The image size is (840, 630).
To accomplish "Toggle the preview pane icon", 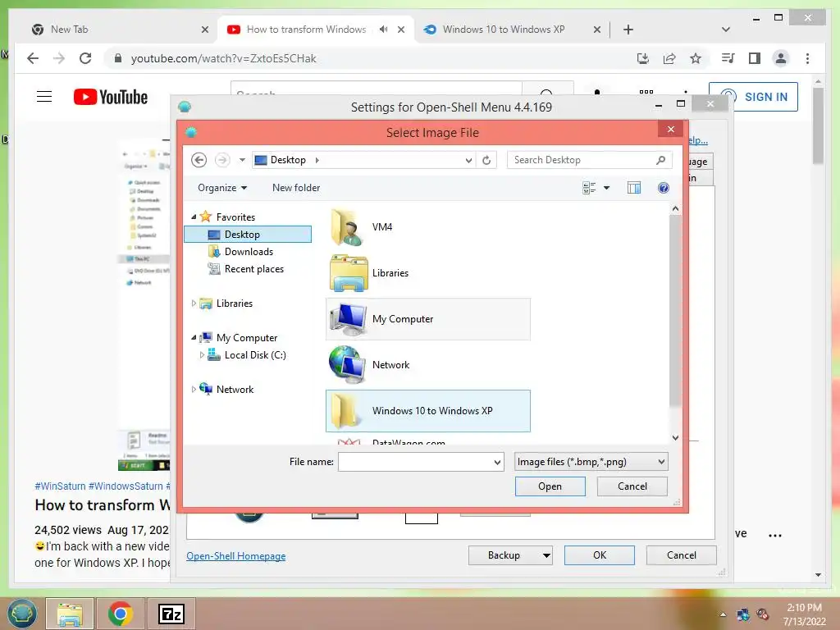I will 634,188.
